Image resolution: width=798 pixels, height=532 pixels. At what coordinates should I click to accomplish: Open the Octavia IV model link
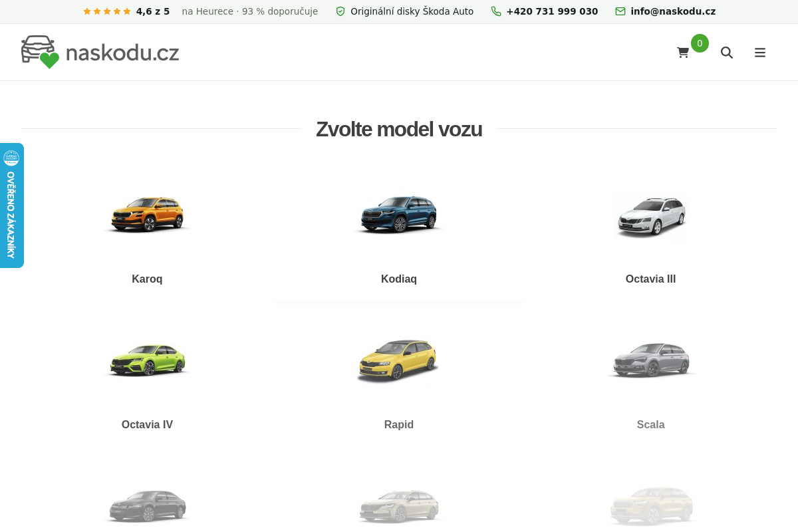coord(147,425)
